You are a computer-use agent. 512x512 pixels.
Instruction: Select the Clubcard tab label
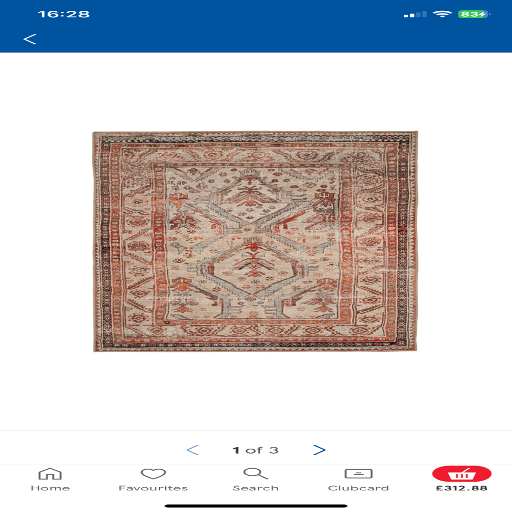click(x=358, y=488)
